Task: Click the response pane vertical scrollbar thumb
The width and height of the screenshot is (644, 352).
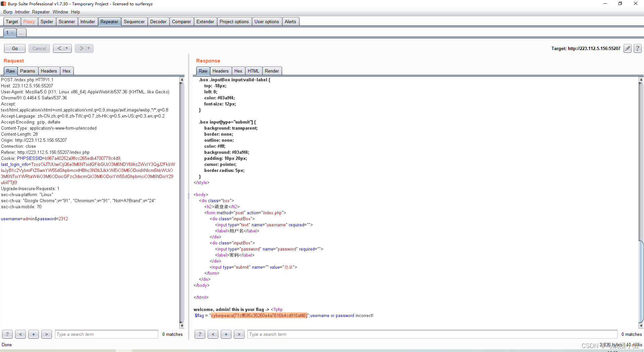Action: coord(641,281)
